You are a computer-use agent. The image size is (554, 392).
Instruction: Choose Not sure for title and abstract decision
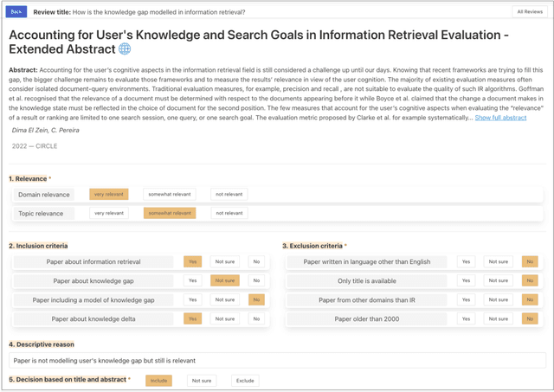point(202,380)
